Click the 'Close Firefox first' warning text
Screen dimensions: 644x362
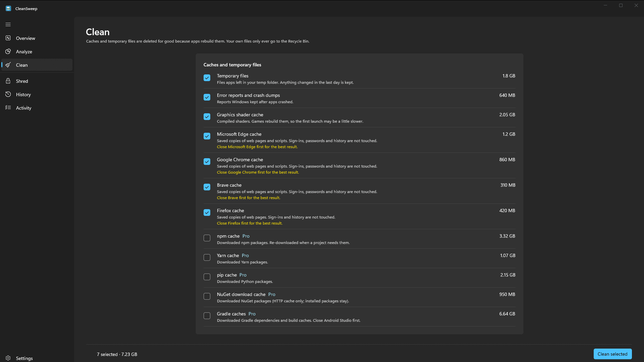[x=250, y=223]
